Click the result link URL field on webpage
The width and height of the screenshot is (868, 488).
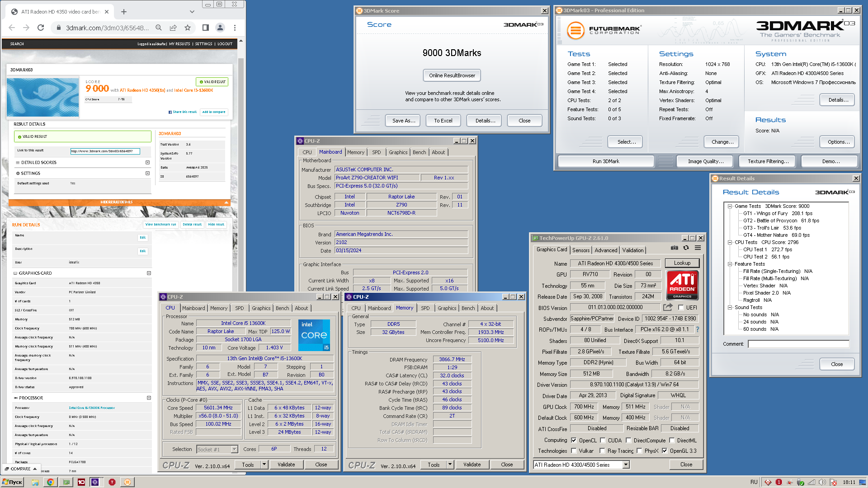pos(105,151)
